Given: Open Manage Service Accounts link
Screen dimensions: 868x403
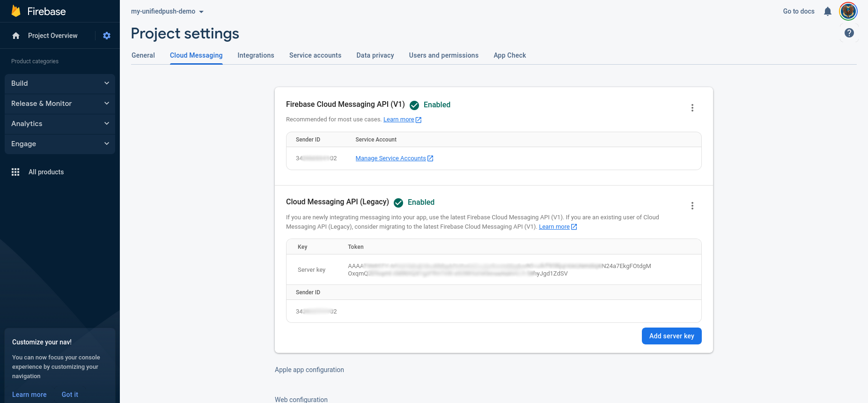Looking at the screenshot, I should 390,158.
